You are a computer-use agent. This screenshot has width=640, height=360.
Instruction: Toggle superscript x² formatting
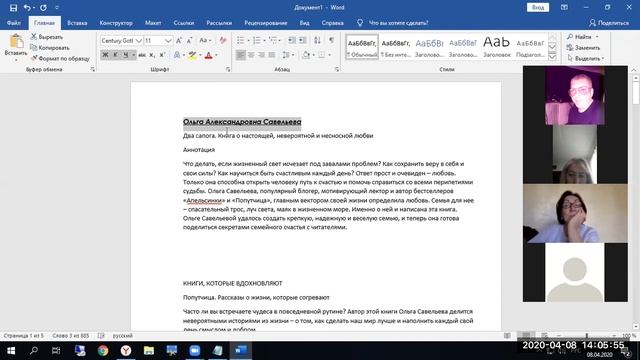pyautogui.click(x=162, y=55)
